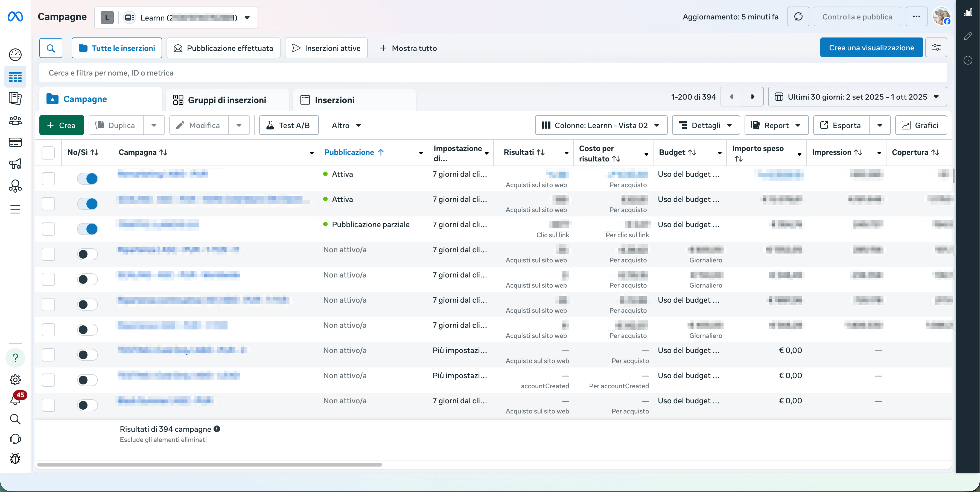The height and width of the screenshot is (492, 980).
Task: Click the bug report icon in sidebar
Action: coord(15,459)
